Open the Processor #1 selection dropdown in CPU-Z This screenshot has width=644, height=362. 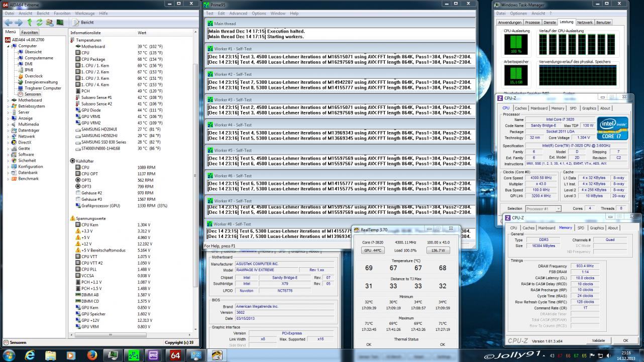(543, 208)
